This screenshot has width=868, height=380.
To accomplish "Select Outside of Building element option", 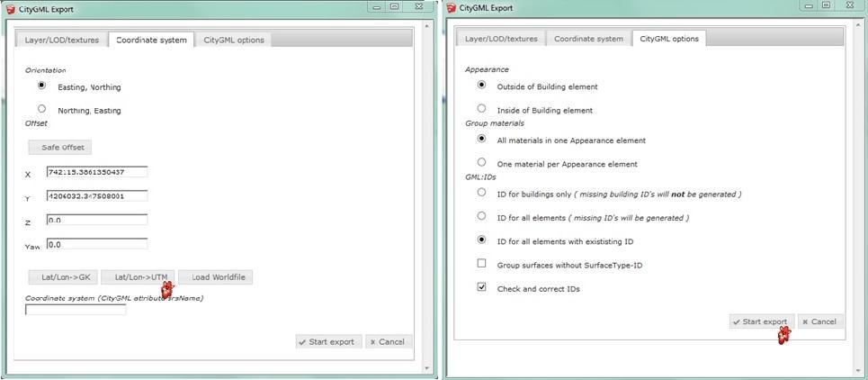I will 481,86.
